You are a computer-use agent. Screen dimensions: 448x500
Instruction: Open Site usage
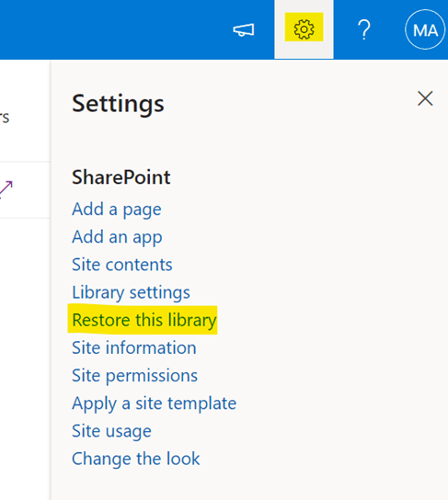[x=111, y=431]
